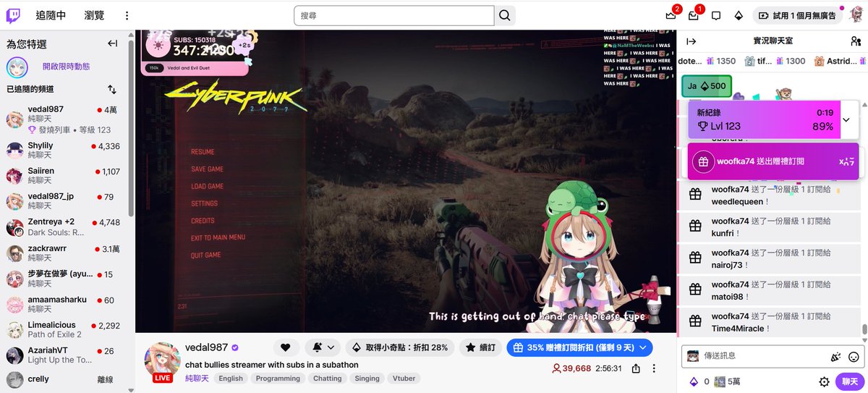The image size is (868, 393).
Task: Open the chat settings gear
Action: 824,381
